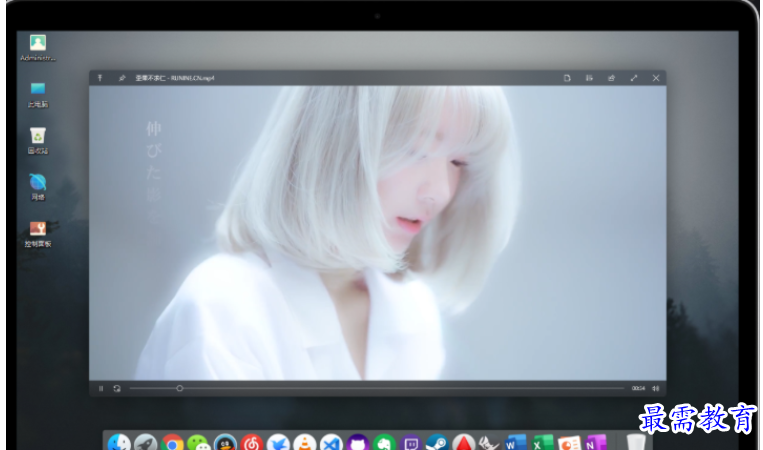Open the Administrator desktop icon

(x=38, y=48)
